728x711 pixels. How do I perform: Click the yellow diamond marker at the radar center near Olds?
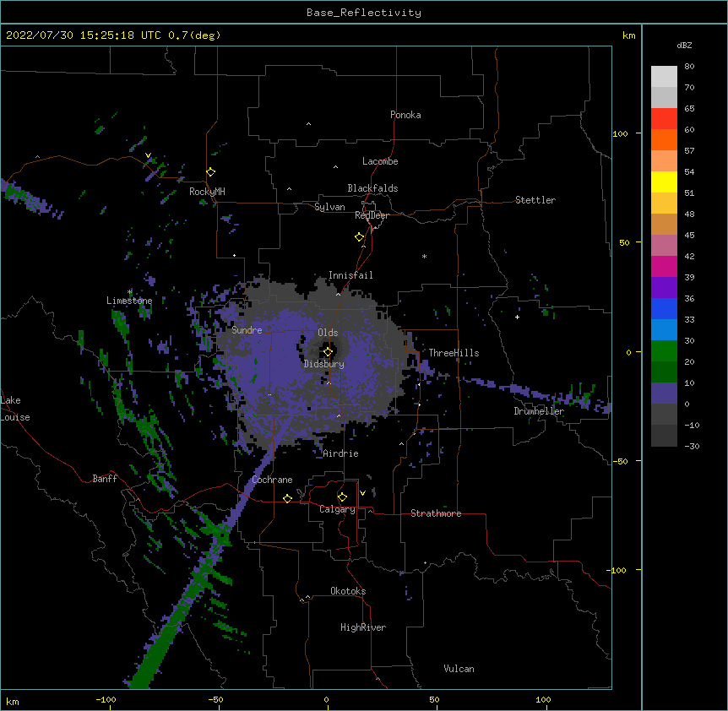(328, 351)
